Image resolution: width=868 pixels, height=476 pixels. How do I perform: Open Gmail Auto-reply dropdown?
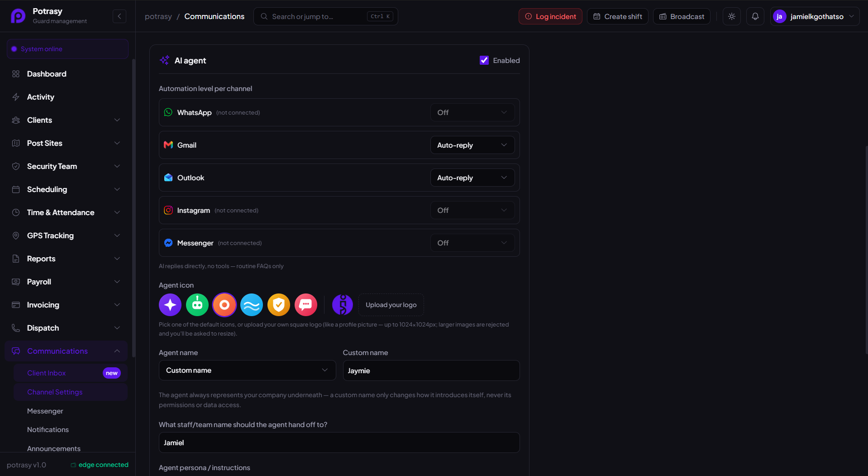click(472, 145)
